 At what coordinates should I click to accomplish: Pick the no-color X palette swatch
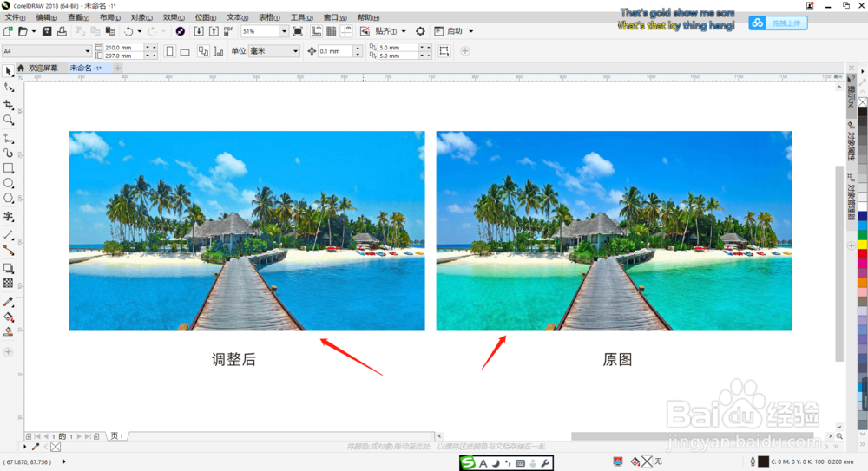863,102
